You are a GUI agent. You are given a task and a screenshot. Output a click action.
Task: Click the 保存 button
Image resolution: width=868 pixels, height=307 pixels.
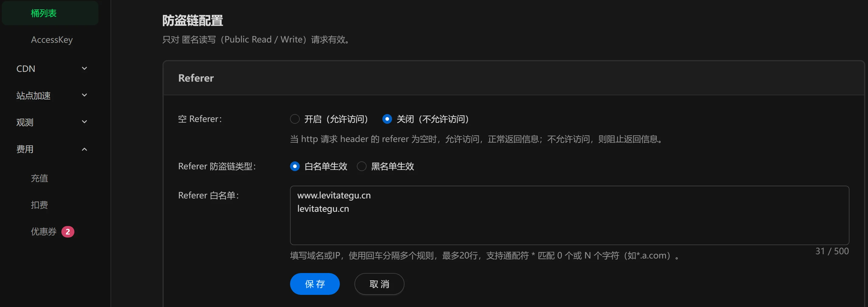pyautogui.click(x=315, y=284)
